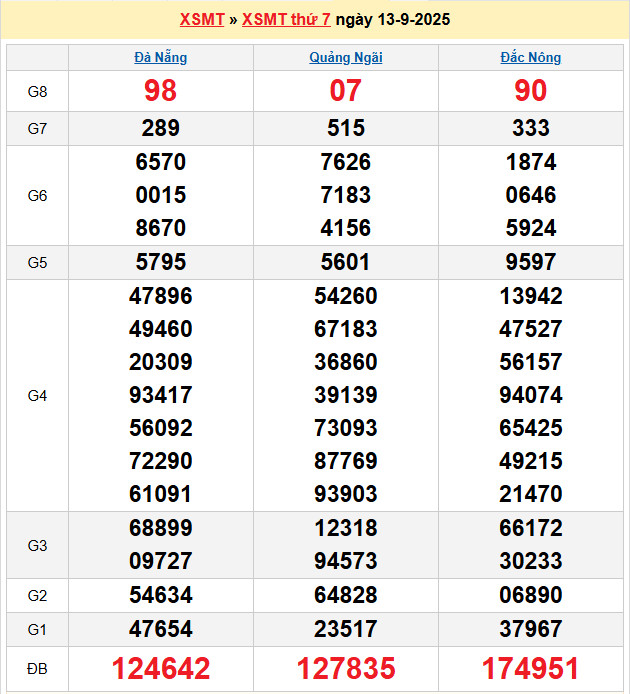This screenshot has width=630, height=694.
Task: Click G7 result 515
Action: tap(345, 129)
